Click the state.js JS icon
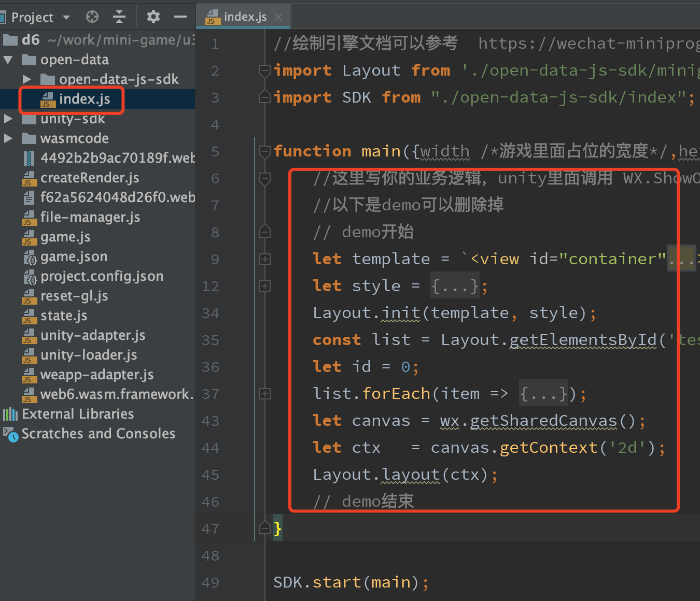 [x=29, y=316]
